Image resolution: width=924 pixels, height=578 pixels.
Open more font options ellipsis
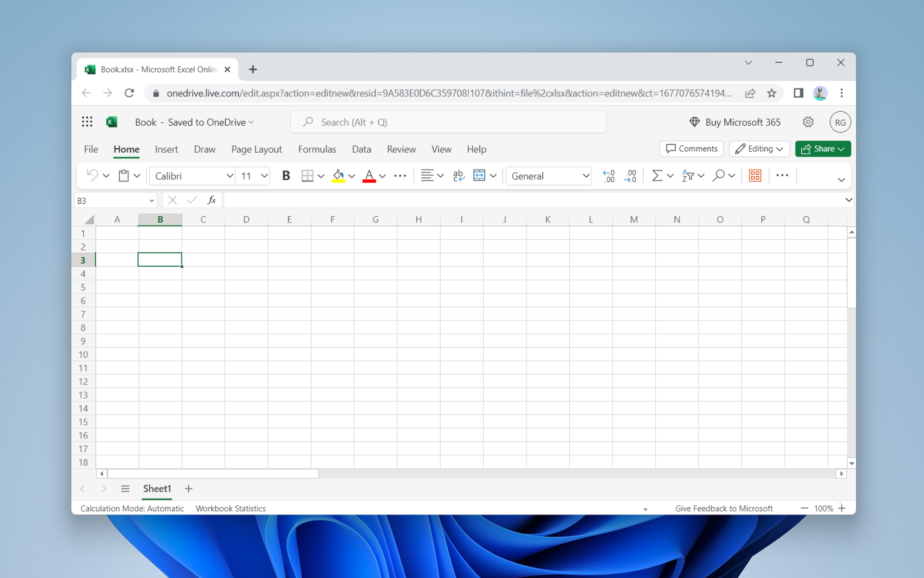[400, 176]
